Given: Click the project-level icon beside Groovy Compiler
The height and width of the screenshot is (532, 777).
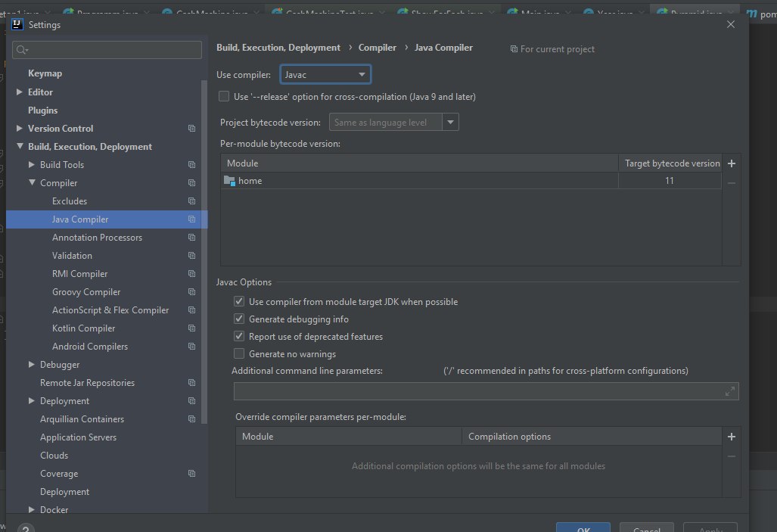Looking at the screenshot, I should 191,292.
